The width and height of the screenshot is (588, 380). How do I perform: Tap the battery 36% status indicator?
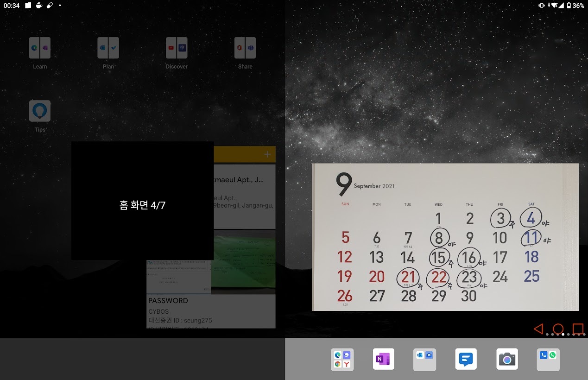click(575, 6)
